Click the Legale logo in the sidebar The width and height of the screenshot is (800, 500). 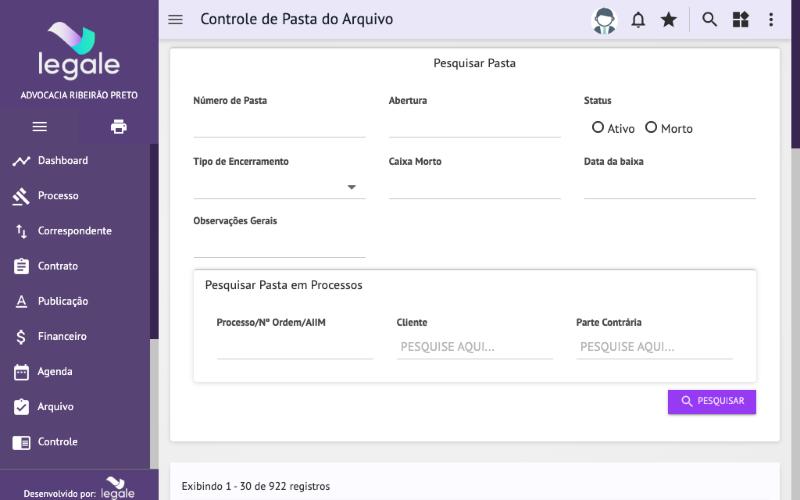79,51
